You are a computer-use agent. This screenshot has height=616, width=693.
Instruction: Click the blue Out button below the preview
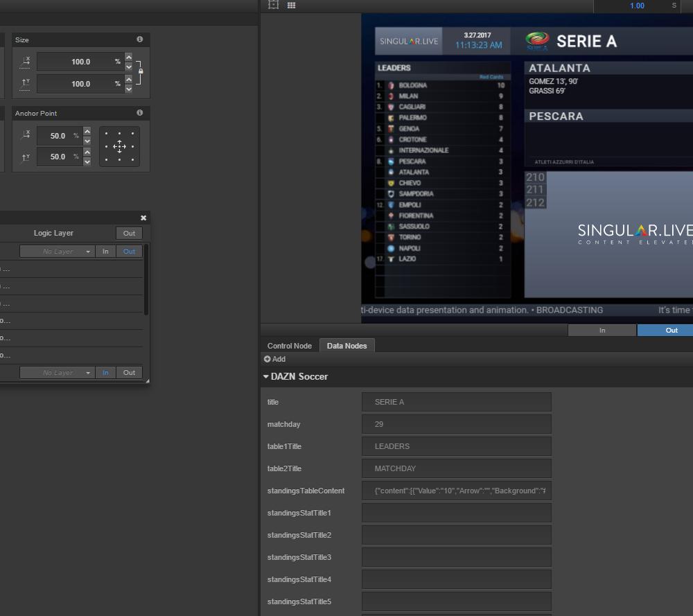coord(665,330)
